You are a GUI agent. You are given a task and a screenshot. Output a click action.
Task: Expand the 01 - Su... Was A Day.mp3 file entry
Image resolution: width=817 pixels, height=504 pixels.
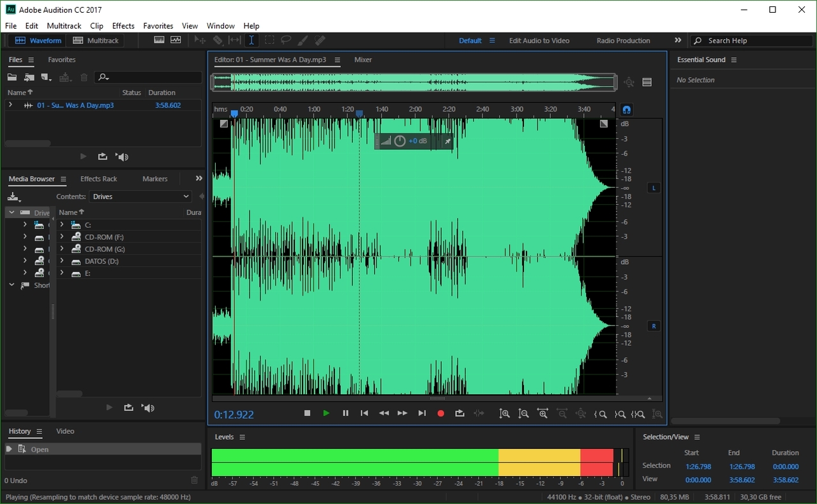pos(10,105)
